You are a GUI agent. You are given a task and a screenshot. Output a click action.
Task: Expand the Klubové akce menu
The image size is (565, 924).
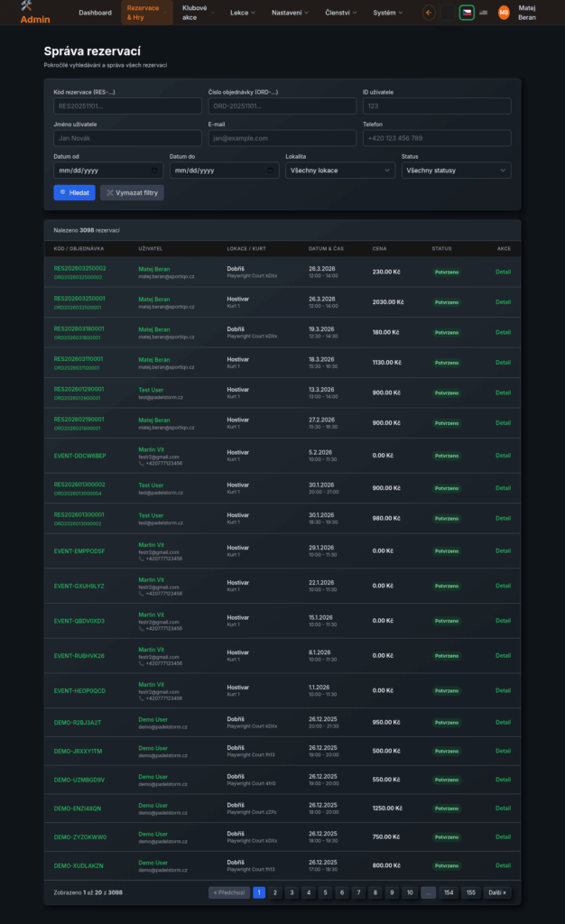click(198, 13)
